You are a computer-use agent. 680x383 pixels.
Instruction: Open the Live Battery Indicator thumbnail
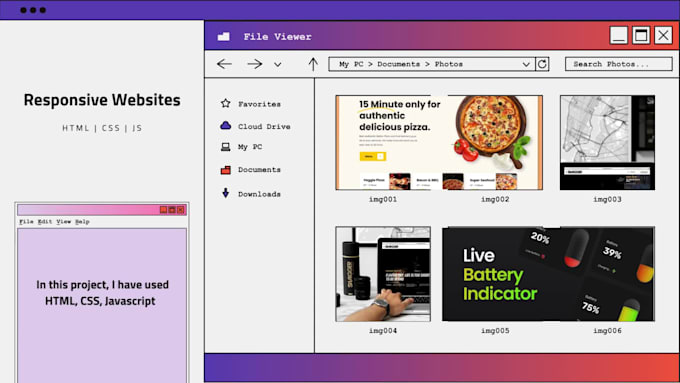(x=548, y=274)
